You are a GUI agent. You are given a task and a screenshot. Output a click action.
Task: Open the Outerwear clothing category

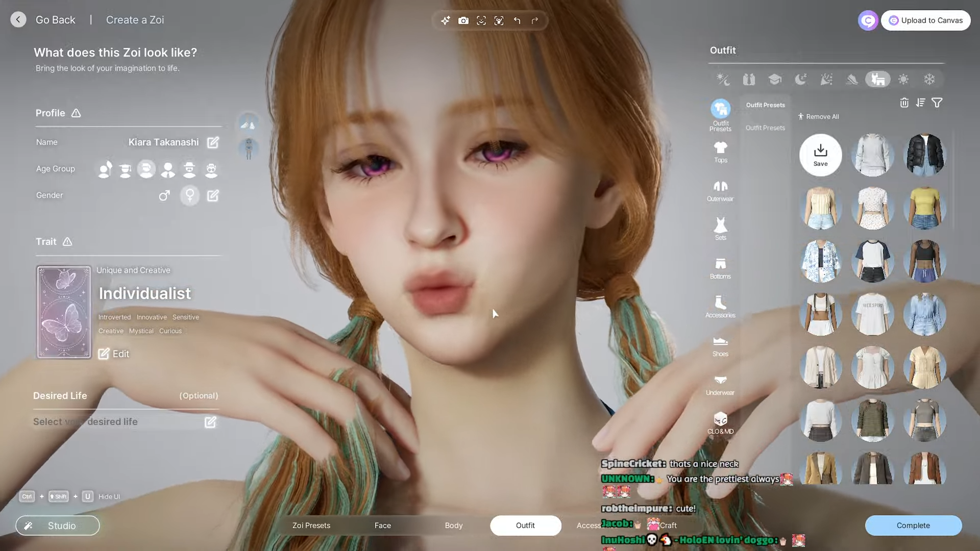coord(720,190)
